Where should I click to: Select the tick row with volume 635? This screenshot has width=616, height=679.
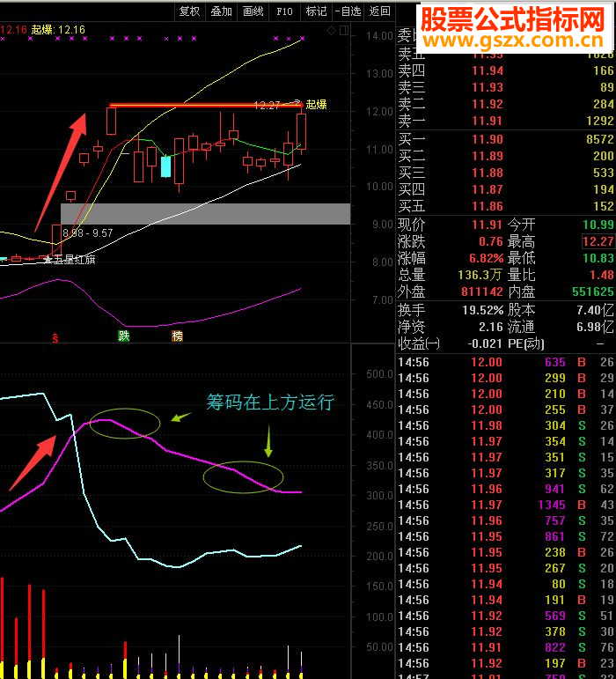[x=506, y=362]
